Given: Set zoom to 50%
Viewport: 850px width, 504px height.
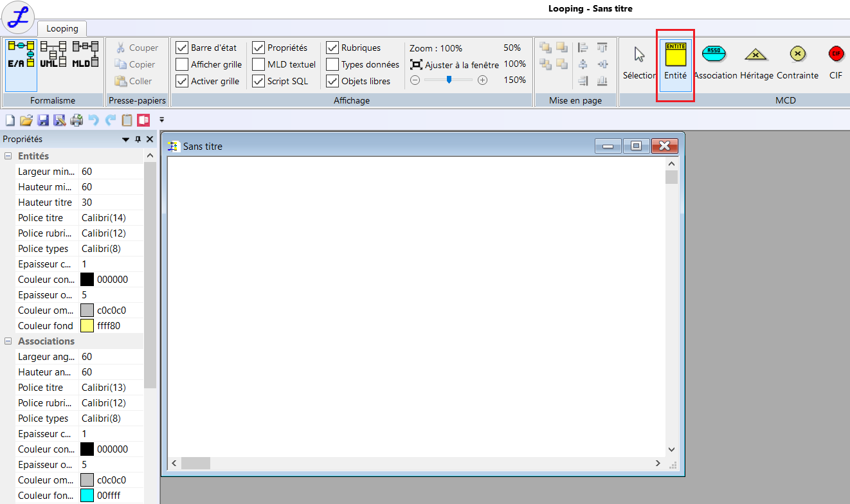Looking at the screenshot, I should coord(512,48).
